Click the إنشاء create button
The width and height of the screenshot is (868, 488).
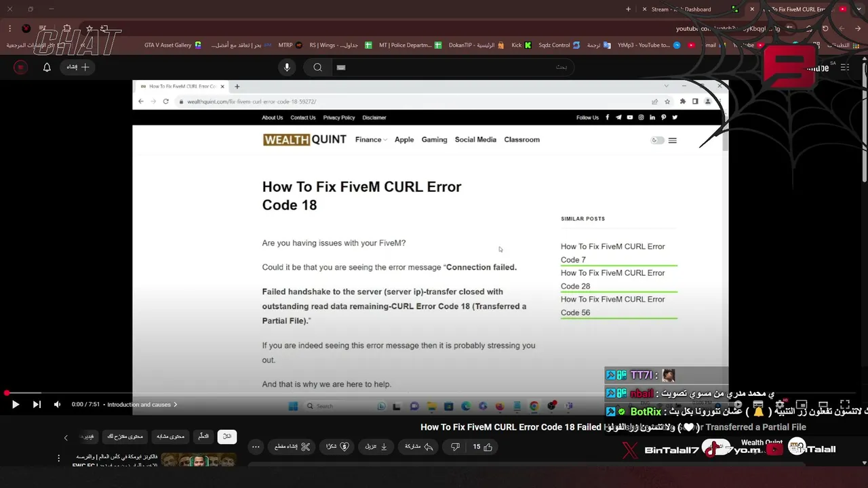[x=78, y=67]
